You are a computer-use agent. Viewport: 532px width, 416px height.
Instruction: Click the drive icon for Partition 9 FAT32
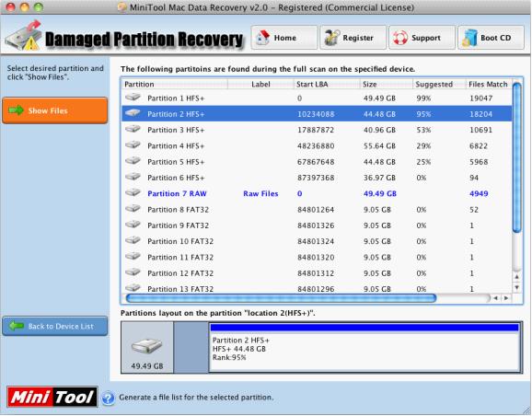tap(133, 225)
